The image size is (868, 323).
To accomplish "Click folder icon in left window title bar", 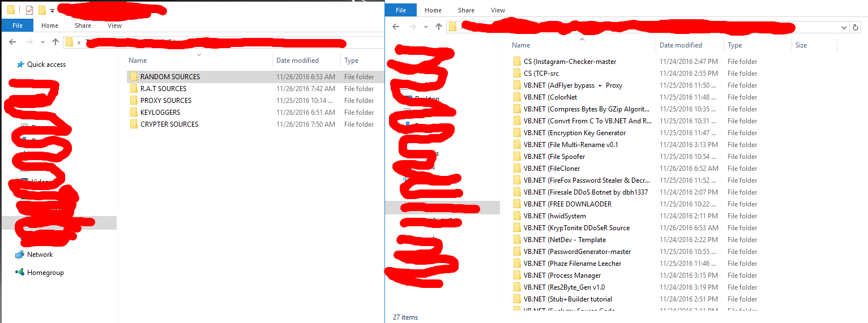I will pos(11,10).
